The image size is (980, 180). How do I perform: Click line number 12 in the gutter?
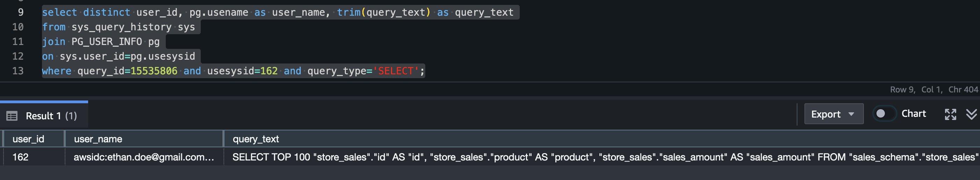[x=18, y=56]
